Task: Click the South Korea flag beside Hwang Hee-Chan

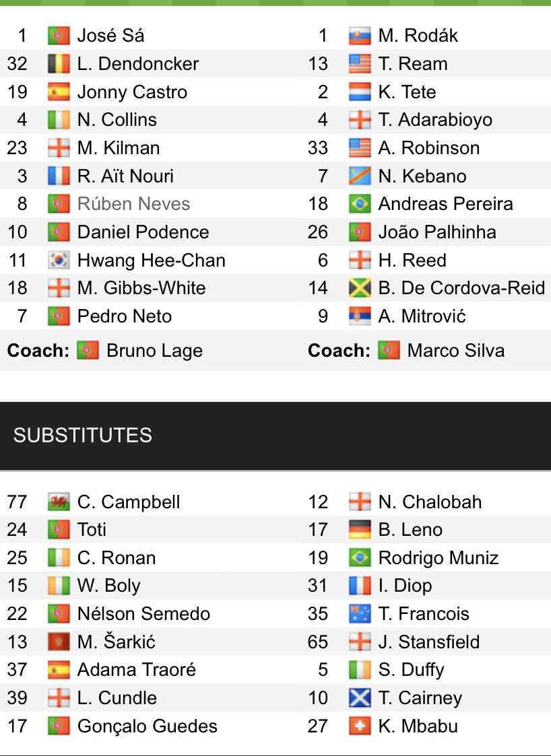Action: coord(59,261)
